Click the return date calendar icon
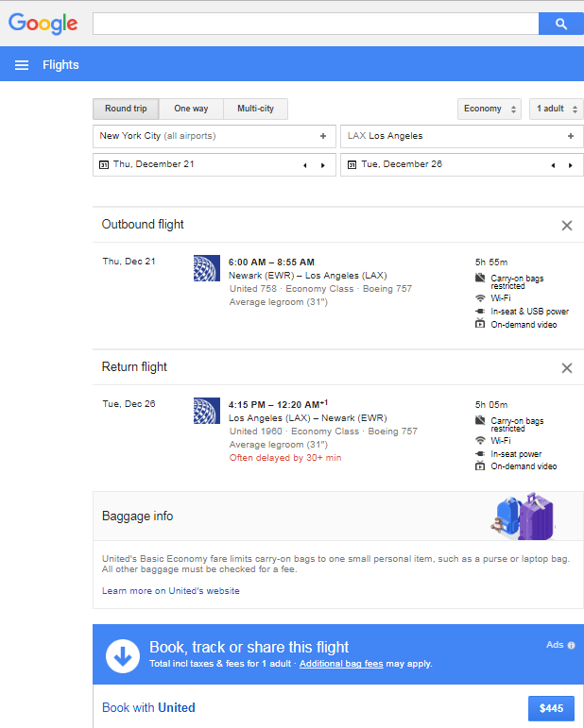The image size is (584, 728). coord(352,165)
